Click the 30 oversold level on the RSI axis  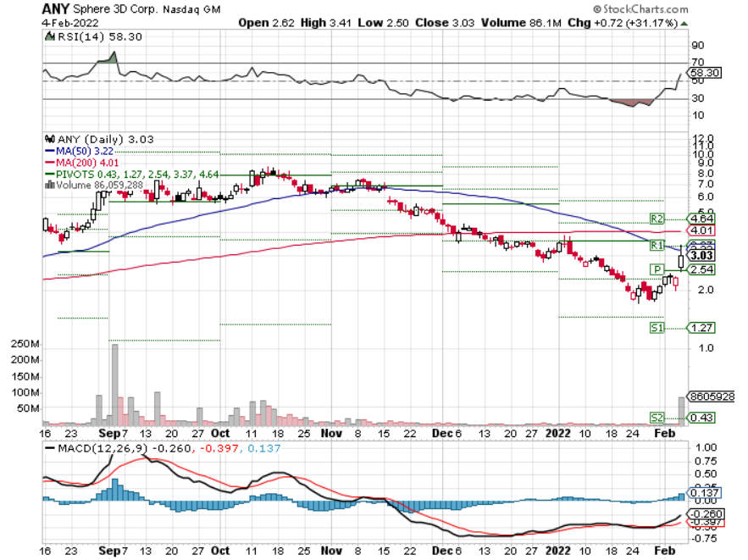pos(697,98)
